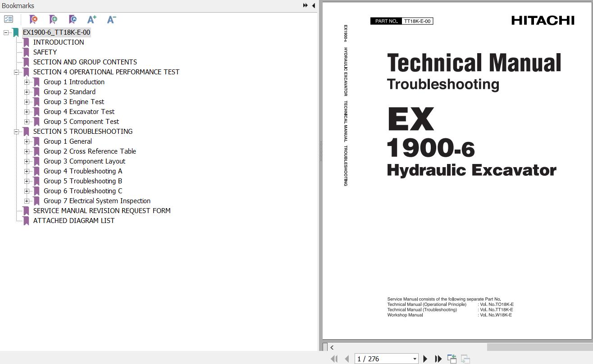Click the horizontal scrollbar left arrow under the page

click(x=332, y=347)
